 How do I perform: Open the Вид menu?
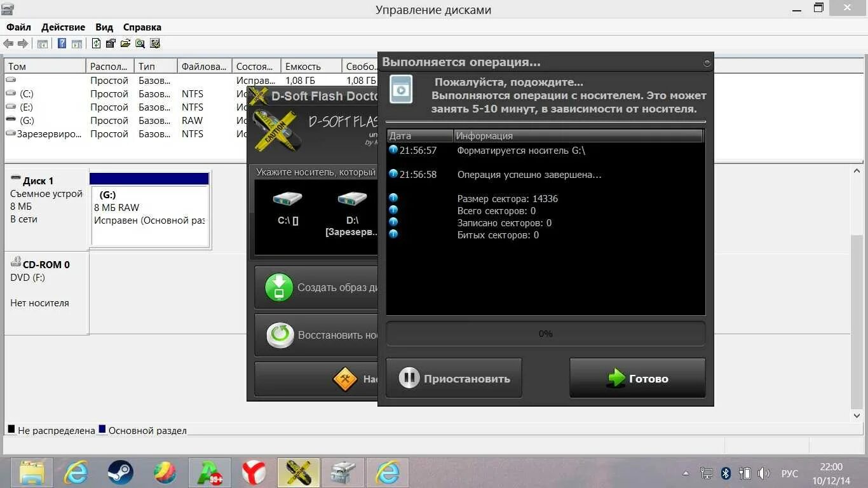[x=104, y=27]
